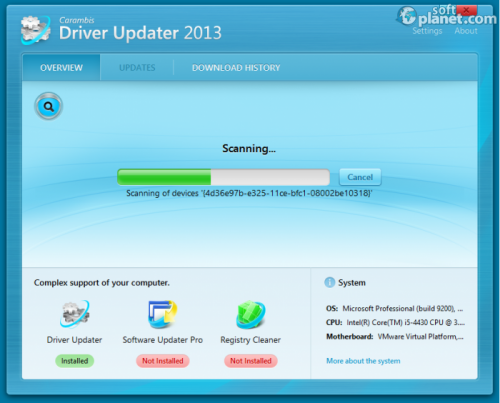Switch to the Overview tab

[x=61, y=68]
